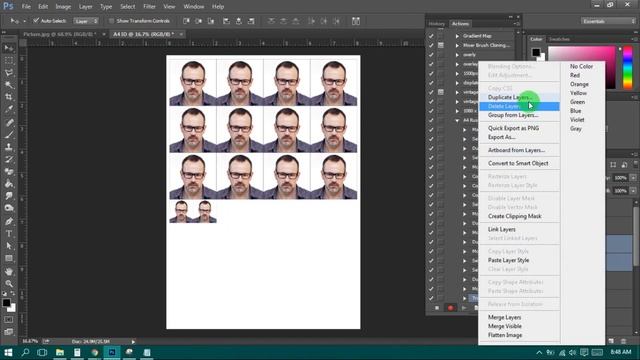The width and height of the screenshot is (640, 360).
Task: Select the Hand tool
Action: (9, 271)
